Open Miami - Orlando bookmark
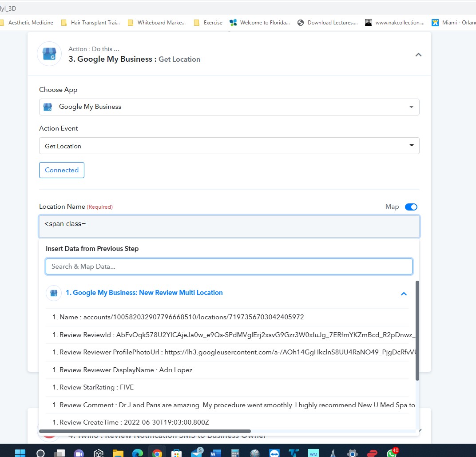Image resolution: width=476 pixels, height=457 pixels. pyautogui.click(x=453, y=23)
